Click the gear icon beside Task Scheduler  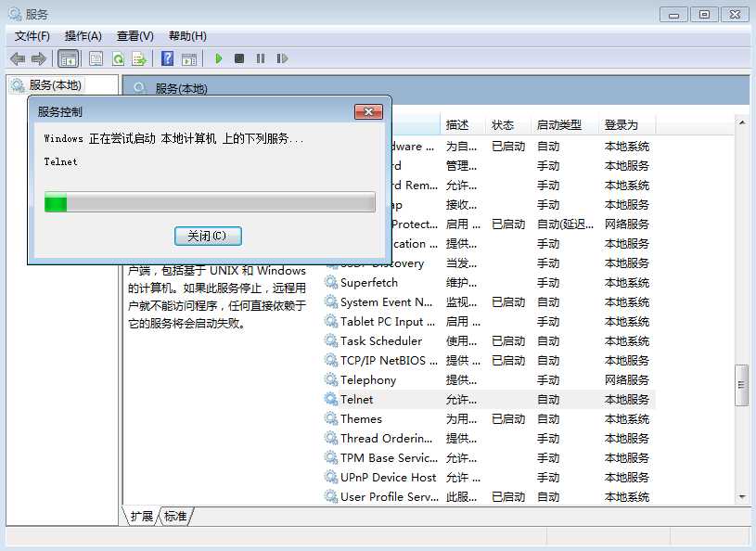[331, 340]
